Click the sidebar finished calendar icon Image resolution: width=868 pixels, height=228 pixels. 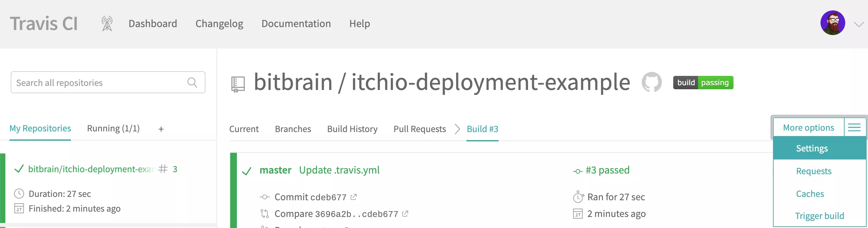19,209
